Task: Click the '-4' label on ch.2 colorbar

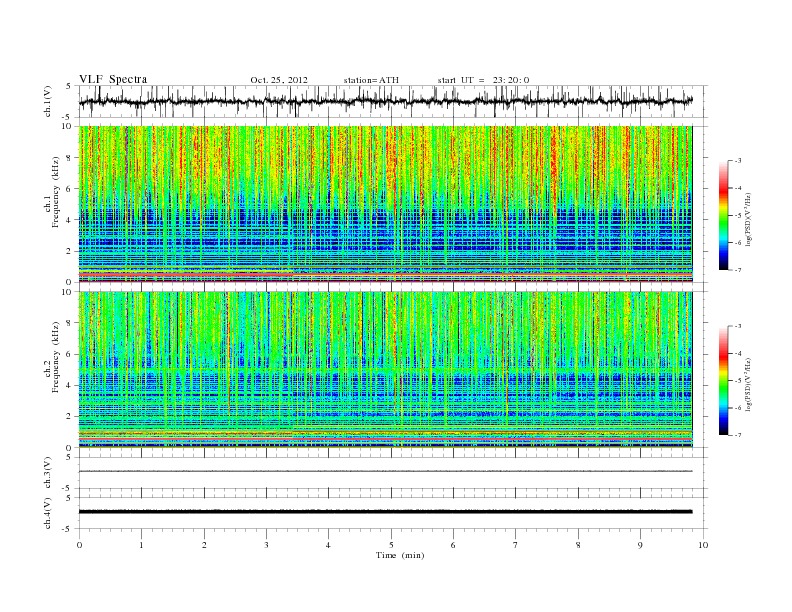Action: 738,353
